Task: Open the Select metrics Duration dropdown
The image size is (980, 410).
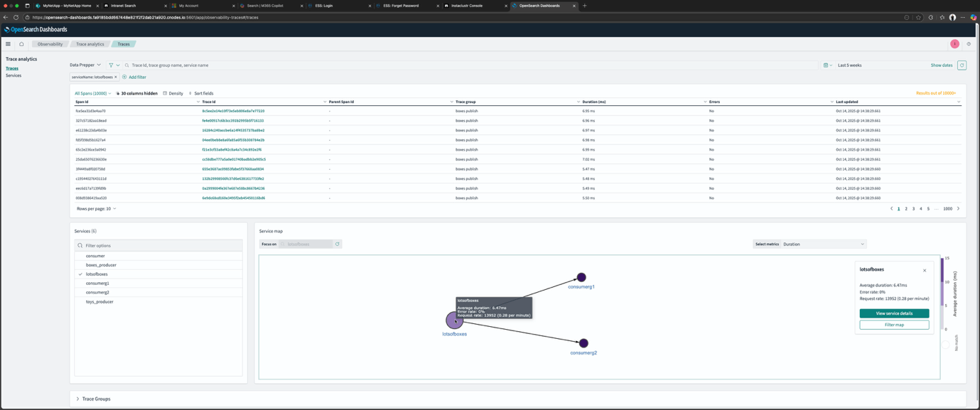Action: 823,244
